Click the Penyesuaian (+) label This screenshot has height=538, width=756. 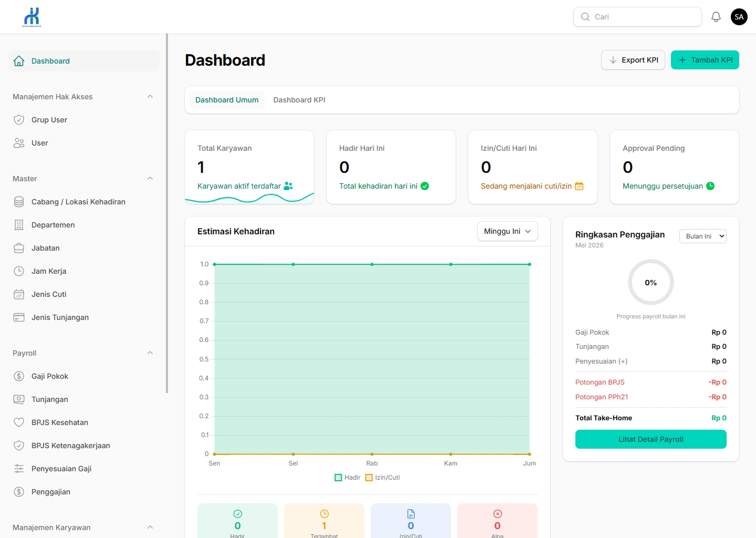(602, 361)
